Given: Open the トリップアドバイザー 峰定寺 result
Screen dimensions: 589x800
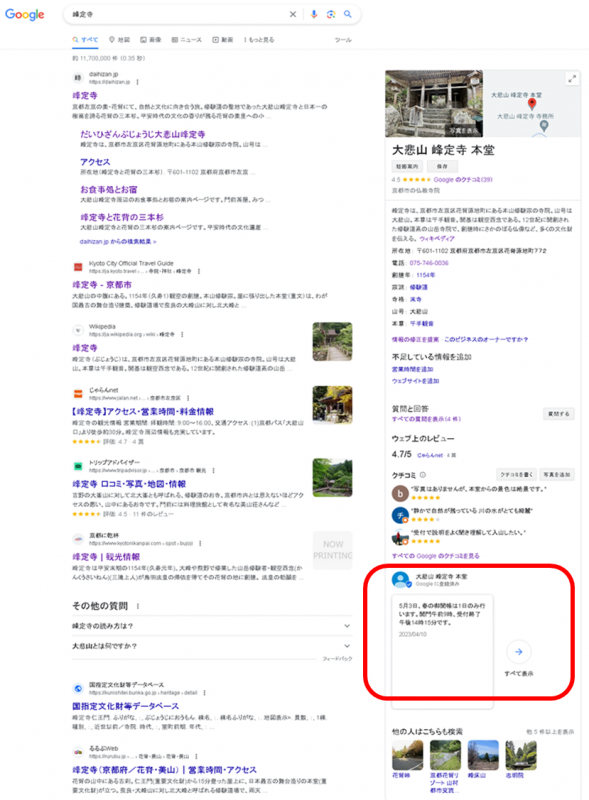Looking at the screenshot, I should click(129, 484).
